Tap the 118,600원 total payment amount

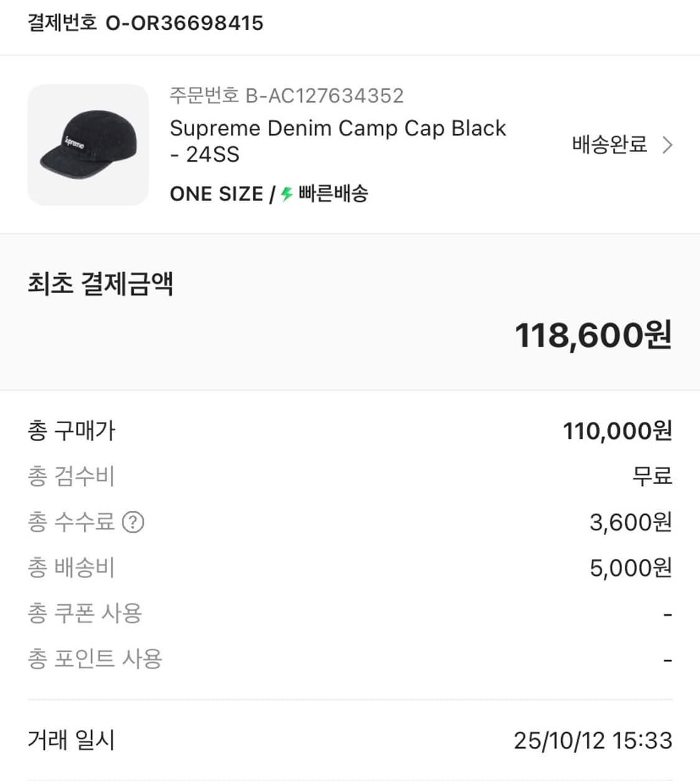click(x=593, y=335)
